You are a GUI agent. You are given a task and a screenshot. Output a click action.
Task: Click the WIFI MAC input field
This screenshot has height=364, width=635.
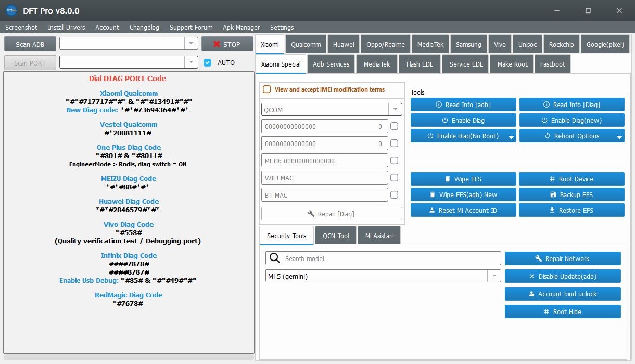[x=325, y=178]
